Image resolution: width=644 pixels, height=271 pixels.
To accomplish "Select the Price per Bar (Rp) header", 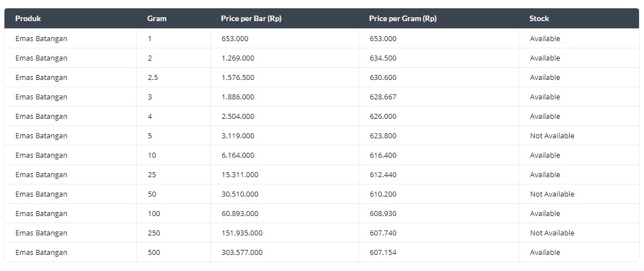I will pyautogui.click(x=251, y=18).
